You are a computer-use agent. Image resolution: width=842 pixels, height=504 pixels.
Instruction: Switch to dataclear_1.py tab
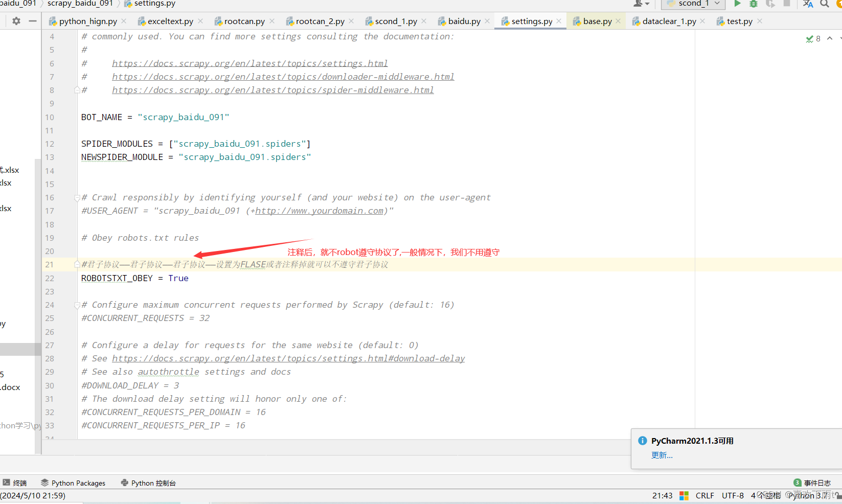point(669,21)
